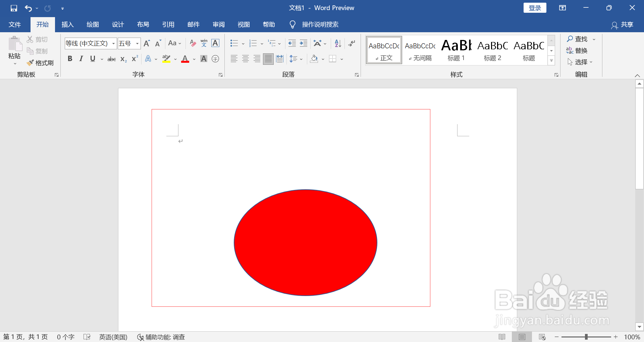644x342 pixels.
Task: Expand the numbering list dropdown
Action: click(262, 44)
